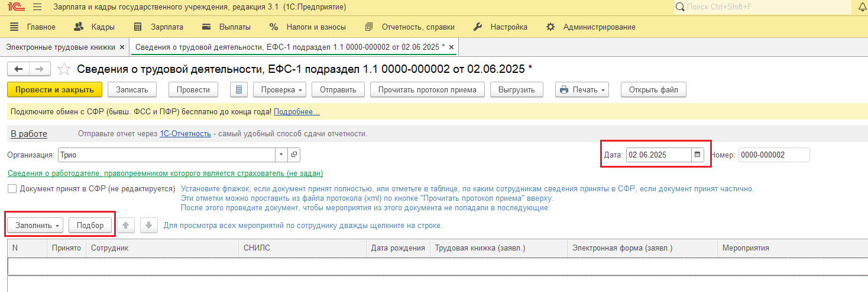Click the Подбор button
Image resolution: width=868 pixels, height=292 pixels.
pyautogui.click(x=90, y=226)
